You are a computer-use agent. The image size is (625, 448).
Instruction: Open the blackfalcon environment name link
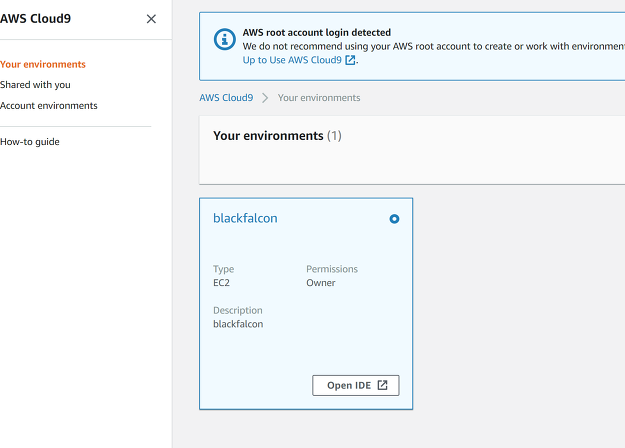click(x=245, y=218)
